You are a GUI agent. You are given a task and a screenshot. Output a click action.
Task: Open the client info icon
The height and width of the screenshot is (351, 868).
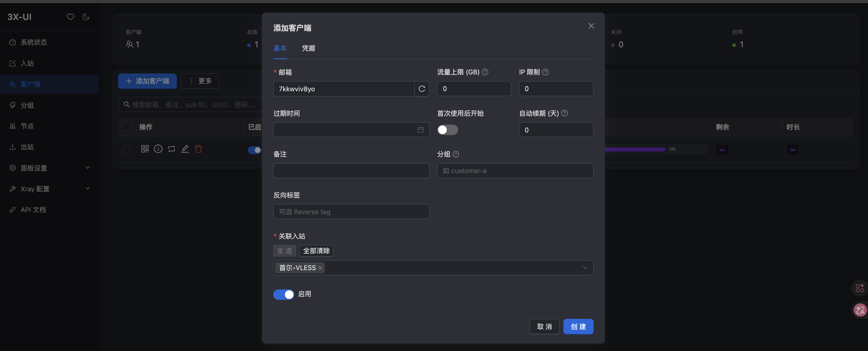click(x=158, y=149)
